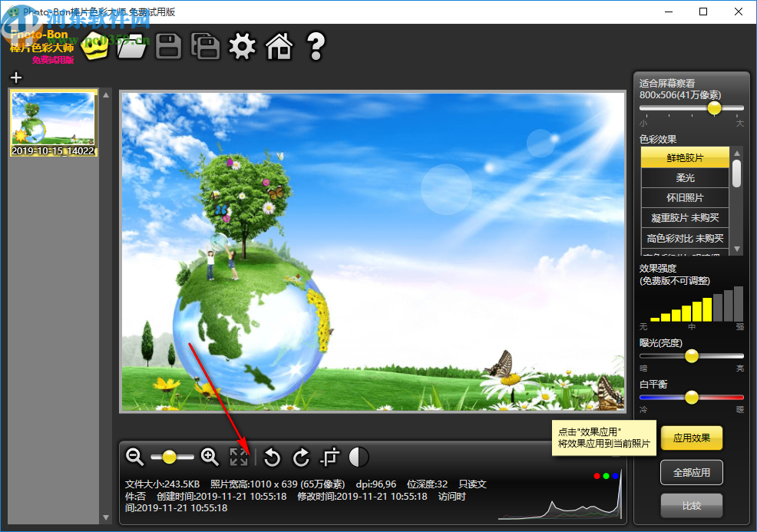This screenshot has width=757, height=532.
Task: Click the green histogram channel dot
Action: pos(606,476)
